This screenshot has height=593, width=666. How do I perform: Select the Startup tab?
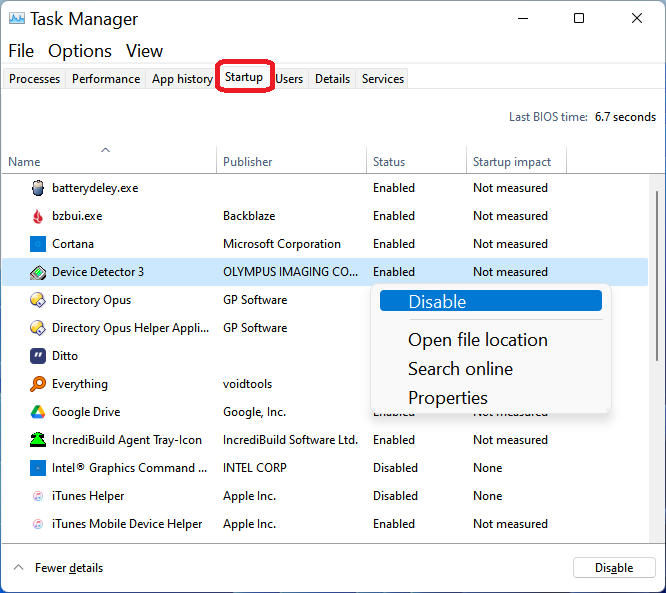click(244, 77)
